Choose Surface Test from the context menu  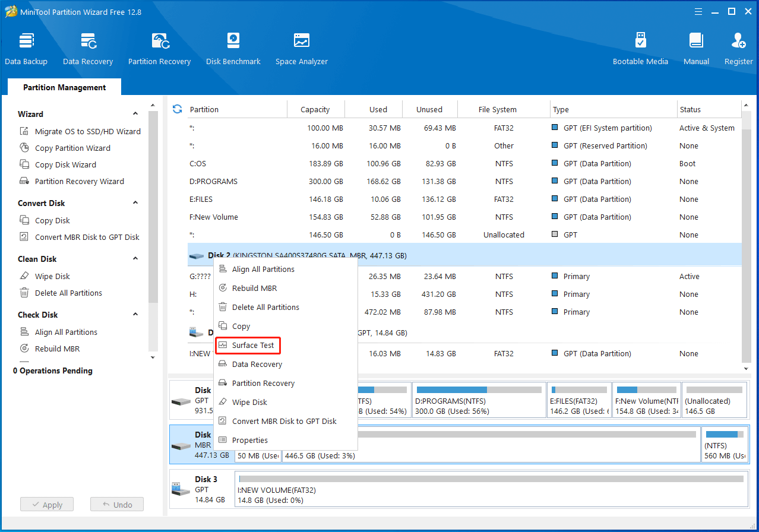[252, 345]
